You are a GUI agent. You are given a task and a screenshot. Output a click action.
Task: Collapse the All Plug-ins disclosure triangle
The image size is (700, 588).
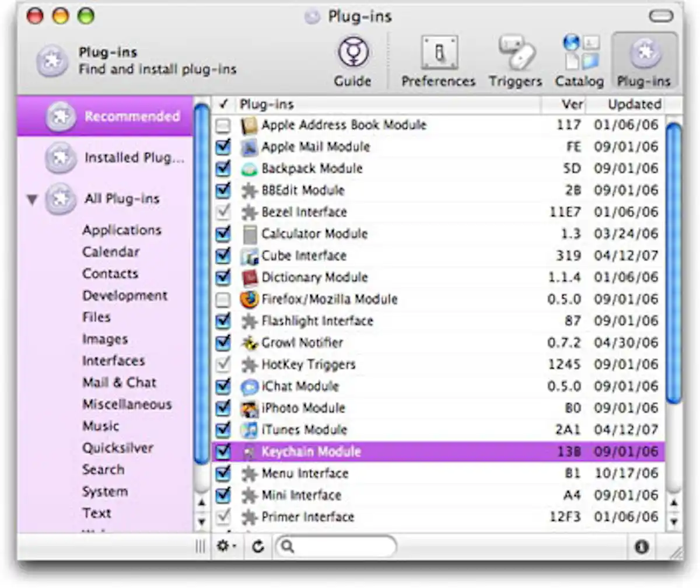point(32,199)
